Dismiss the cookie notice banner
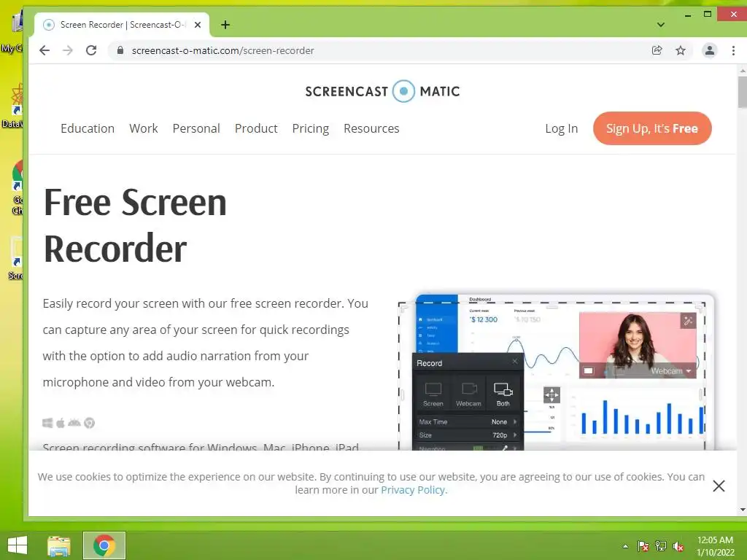The image size is (747, 560). pyautogui.click(x=719, y=486)
